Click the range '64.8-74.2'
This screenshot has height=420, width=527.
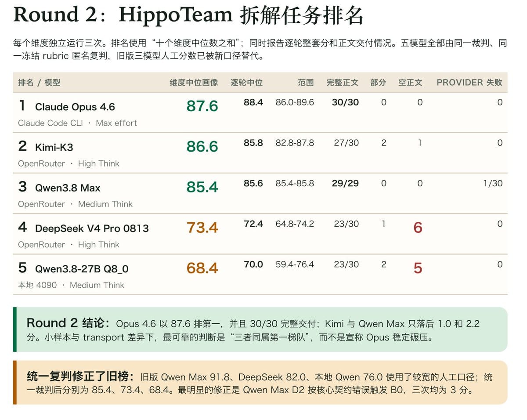(x=295, y=224)
